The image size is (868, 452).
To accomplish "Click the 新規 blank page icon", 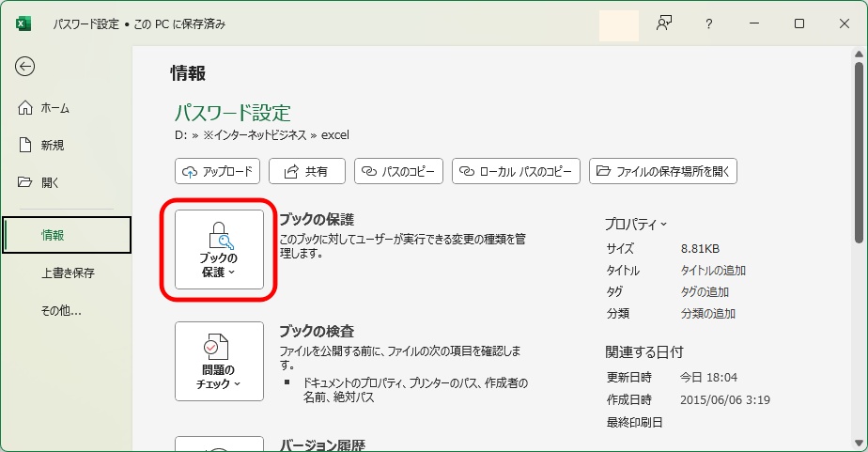I will pos(25,145).
